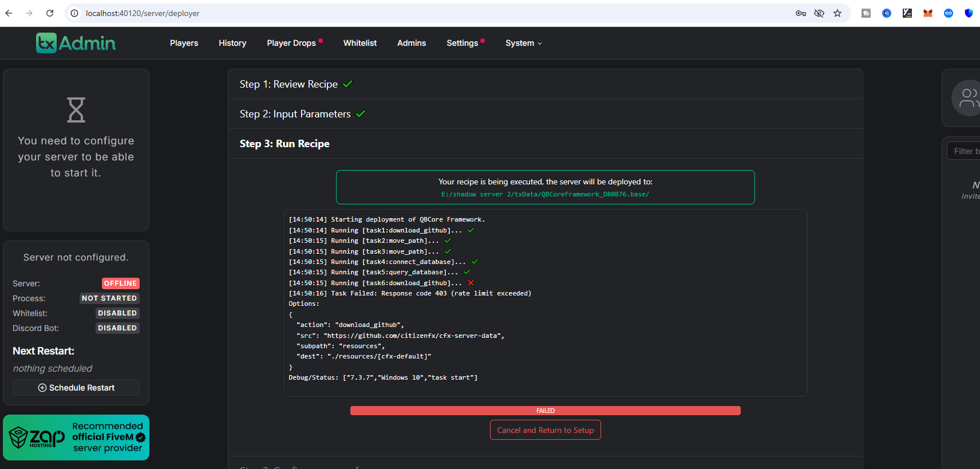Open the Players menu item
This screenshot has height=469, width=980.
coord(184,43)
